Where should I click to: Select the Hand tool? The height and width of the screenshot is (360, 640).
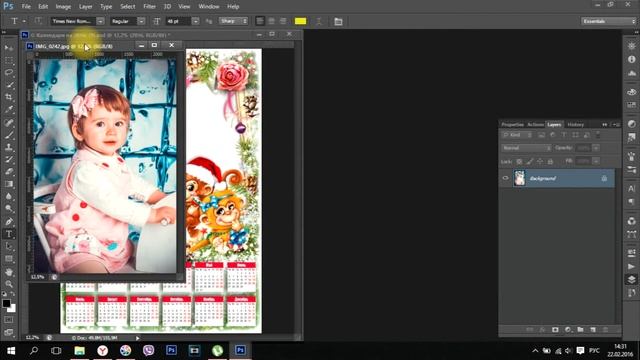tap(9, 271)
